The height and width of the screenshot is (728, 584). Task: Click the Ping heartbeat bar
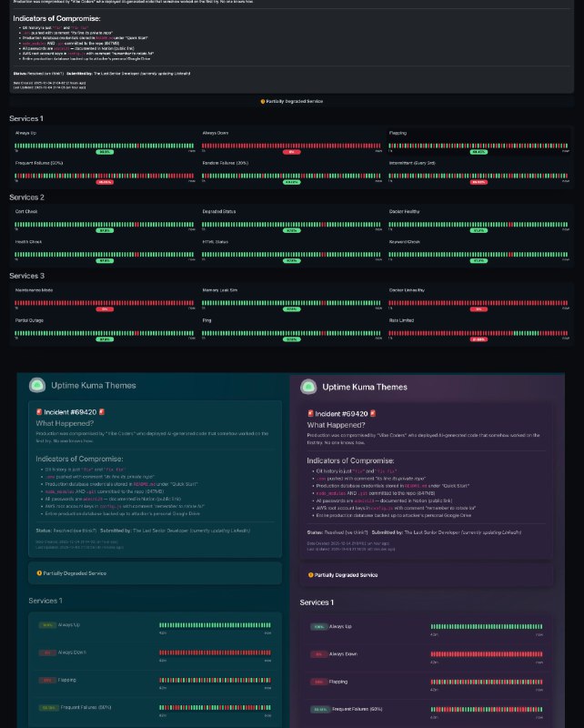[291, 333]
